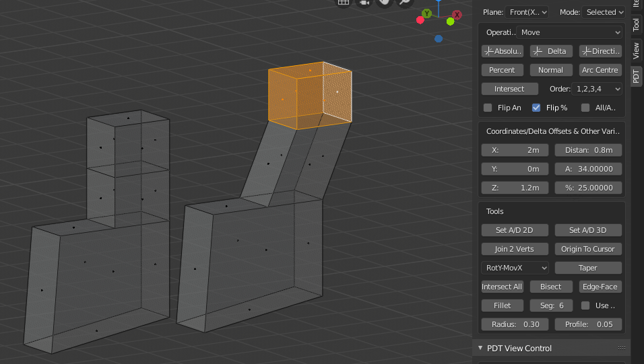Run the Delta command
The height and width of the screenshot is (364, 644).
(x=551, y=51)
